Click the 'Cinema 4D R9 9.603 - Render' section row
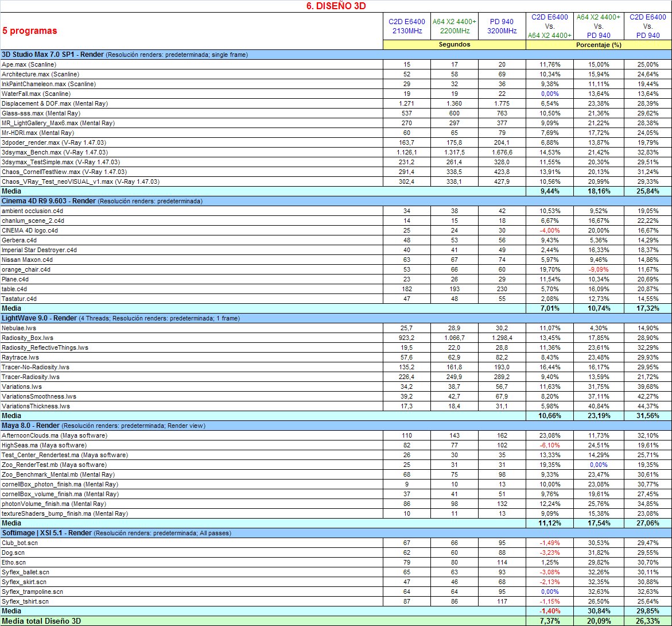This screenshot has width=672, height=626. coord(336,201)
